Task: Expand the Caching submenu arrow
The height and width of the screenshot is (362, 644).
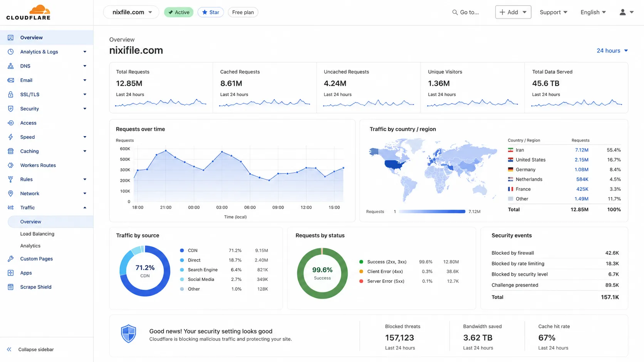Action: 85,151
